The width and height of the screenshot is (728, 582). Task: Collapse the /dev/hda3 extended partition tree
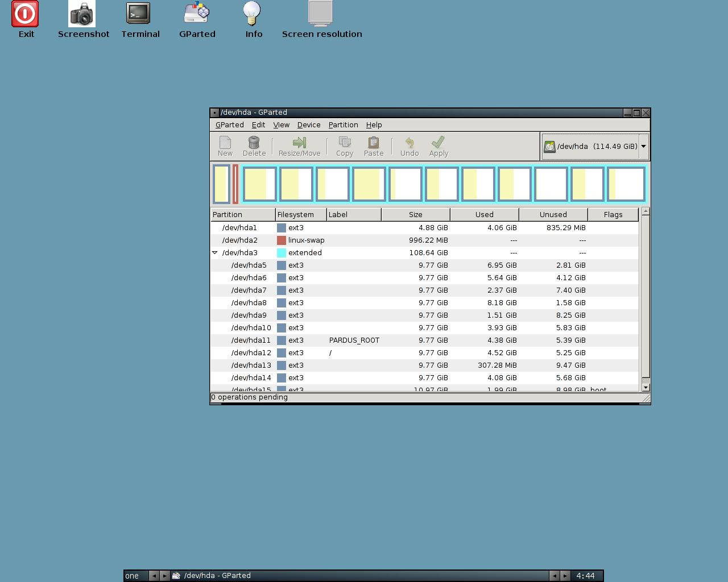click(x=215, y=252)
